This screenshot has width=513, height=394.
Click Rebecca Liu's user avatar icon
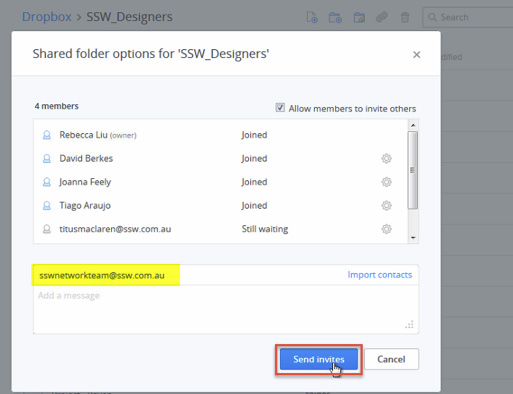coord(47,135)
